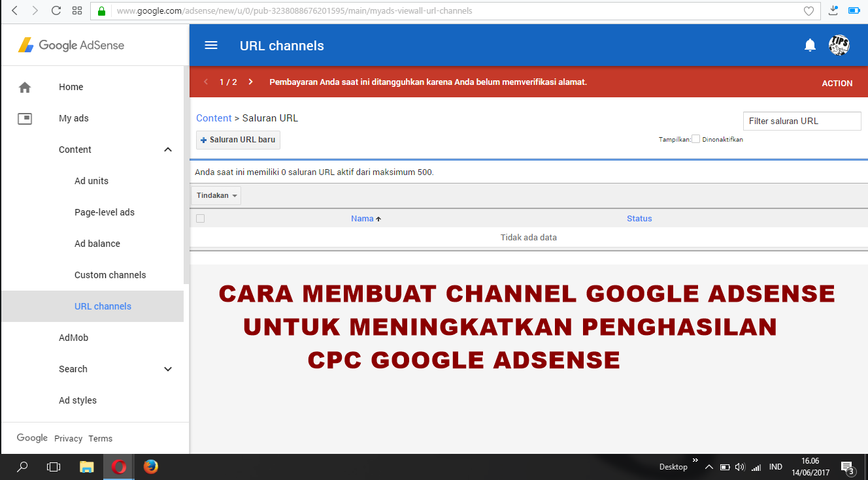Click the Google footer logo

[32, 438]
